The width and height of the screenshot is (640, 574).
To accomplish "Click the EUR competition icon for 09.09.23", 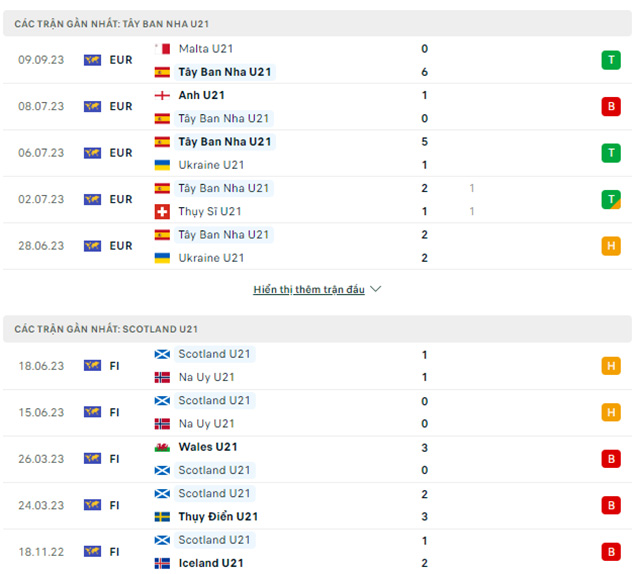I will tap(93, 60).
